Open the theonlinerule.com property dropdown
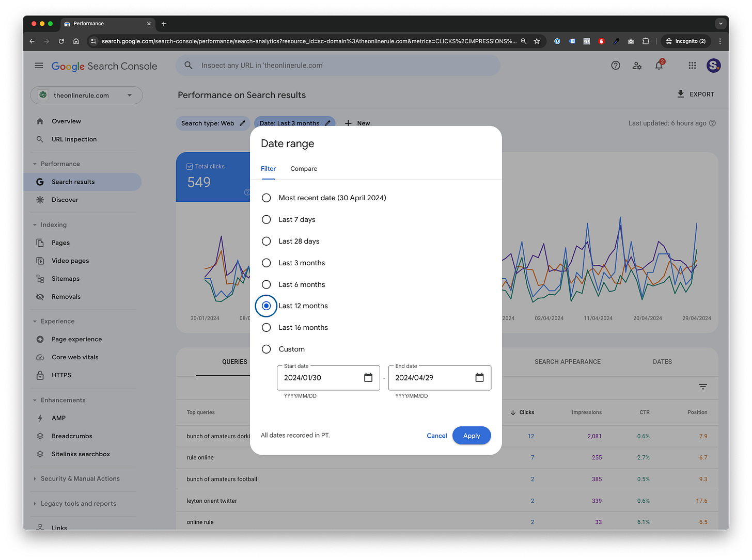This screenshot has width=752, height=560. click(86, 95)
